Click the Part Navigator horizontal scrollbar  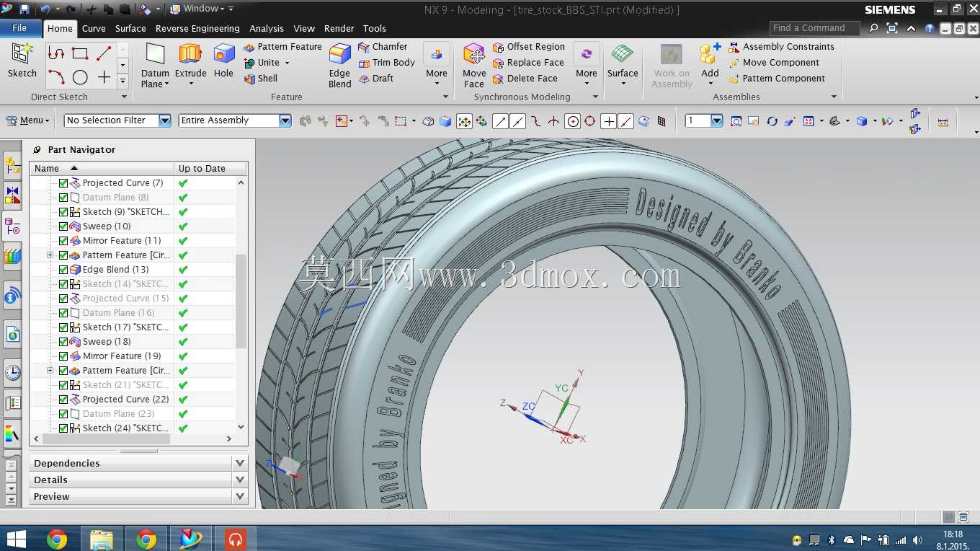[106, 438]
